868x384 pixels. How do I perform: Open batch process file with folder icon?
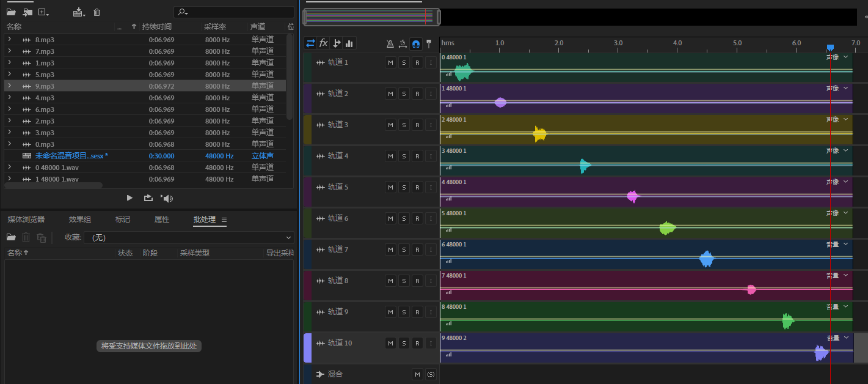click(11, 237)
